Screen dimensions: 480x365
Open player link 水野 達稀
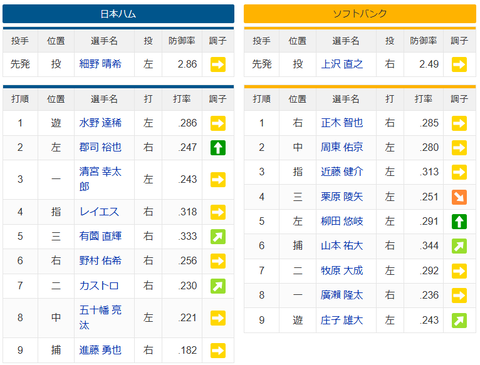pos(100,123)
